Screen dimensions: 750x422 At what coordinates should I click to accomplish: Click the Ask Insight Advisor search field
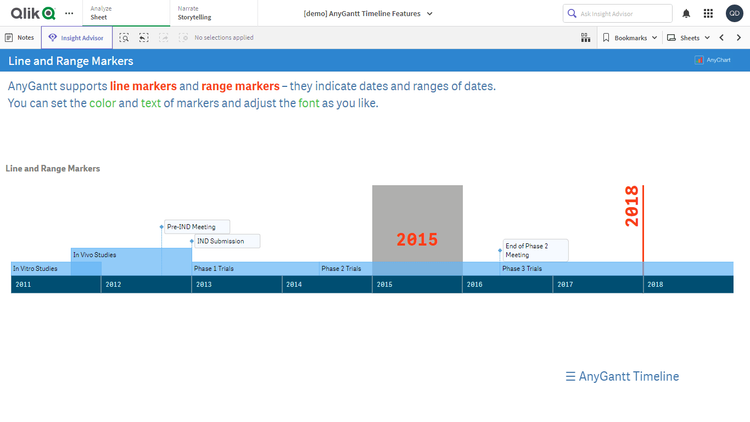617,13
